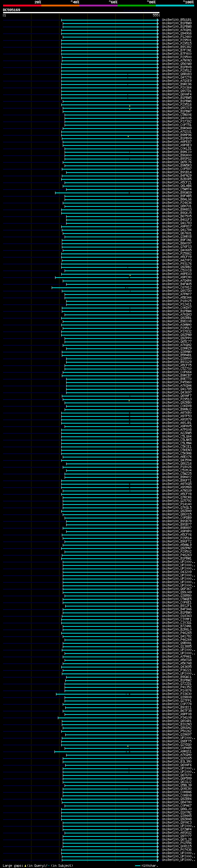Select the UniRef100_Q65C77 label

(176, 342)
